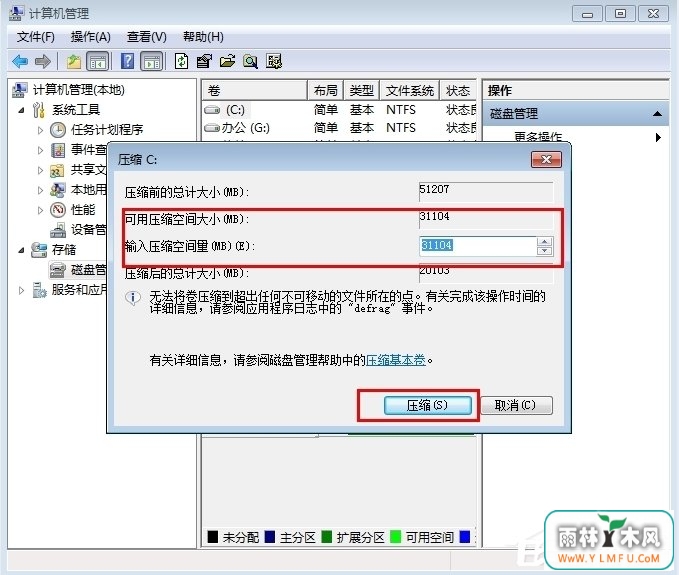Image resolution: width=679 pixels, height=575 pixels.
Task: Click the 类型 column header
Action: pyautogui.click(x=362, y=90)
